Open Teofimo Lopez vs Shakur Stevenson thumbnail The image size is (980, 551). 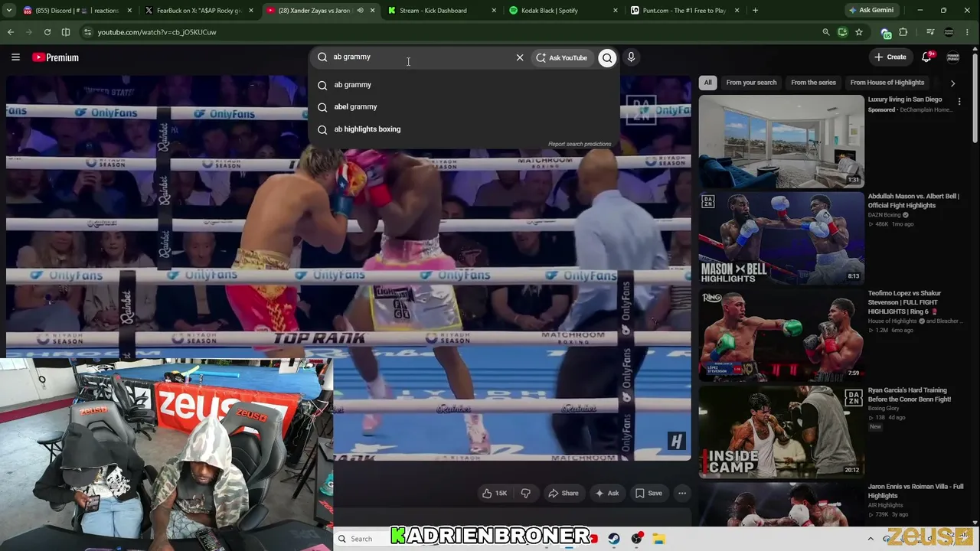[781, 335]
